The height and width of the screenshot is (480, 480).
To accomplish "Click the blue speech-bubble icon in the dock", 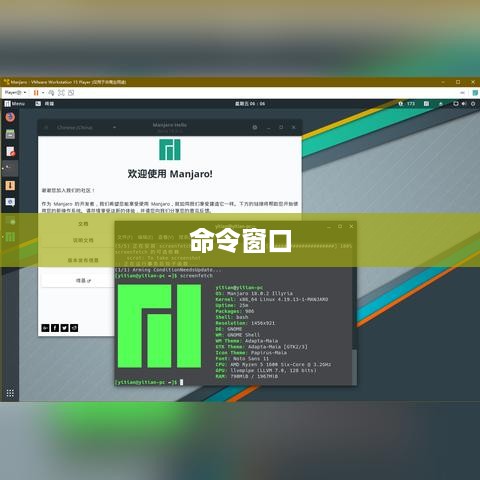I will (x=10, y=202).
